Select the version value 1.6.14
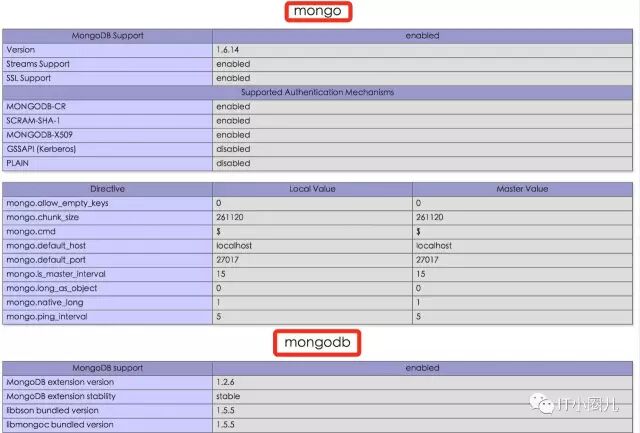This screenshot has height=433, width=640. [227, 50]
